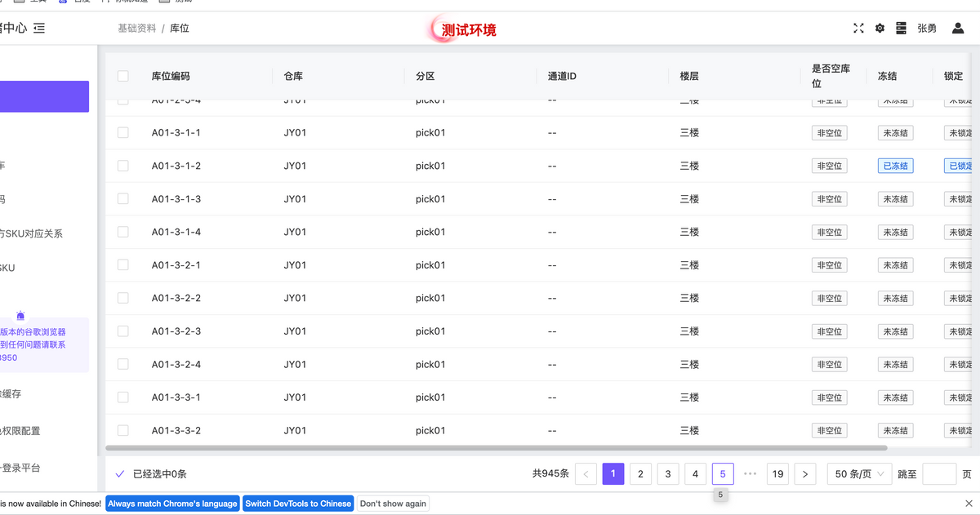Click the cell A01-3-2-4
The height and width of the screenshot is (515, 980).
(x=176, y=364)
